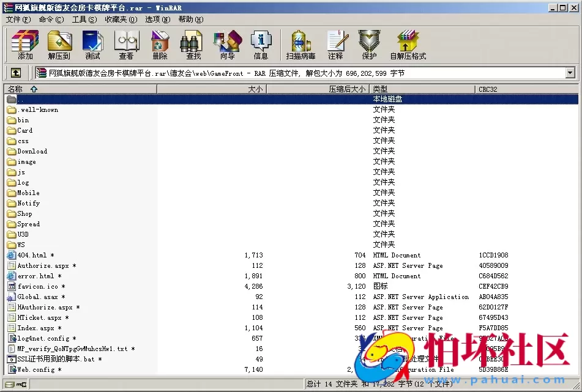The width and height of the screenshot is (582, 392).
Task: Click the 删除 (Delete) toolbar icon
Action: (159, 44)
